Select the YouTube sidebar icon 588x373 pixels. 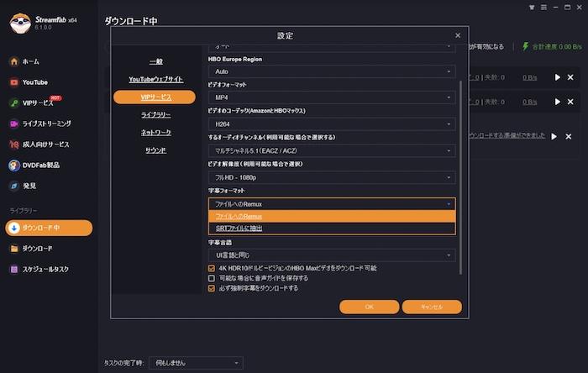(14, 82)
